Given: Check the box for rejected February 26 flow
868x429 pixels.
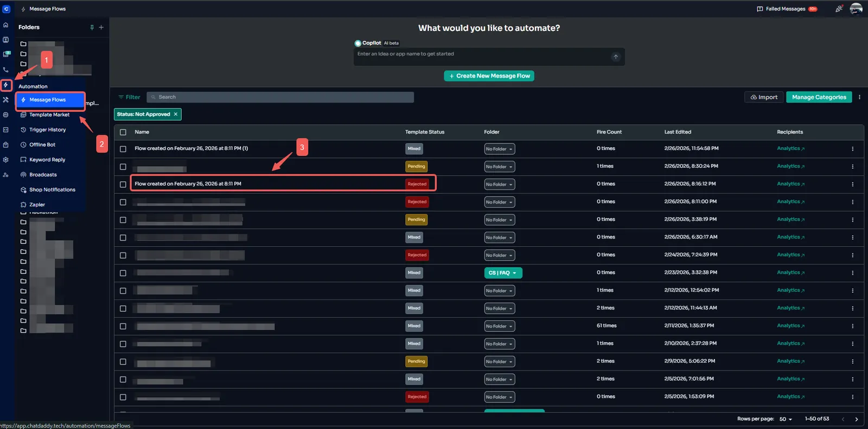Looking at the screenshot, I should point(123,184).
